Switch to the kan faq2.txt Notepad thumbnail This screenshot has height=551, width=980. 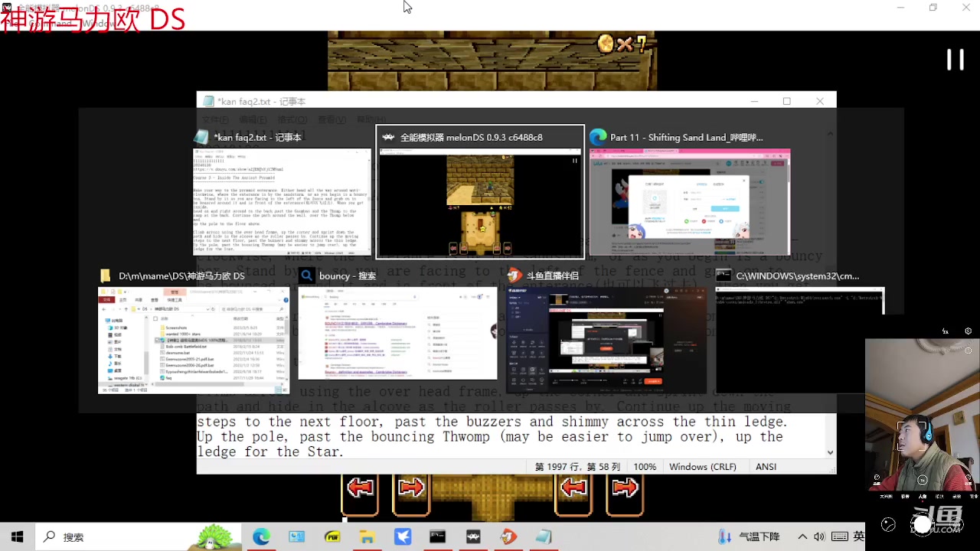(x=282, y=202)
